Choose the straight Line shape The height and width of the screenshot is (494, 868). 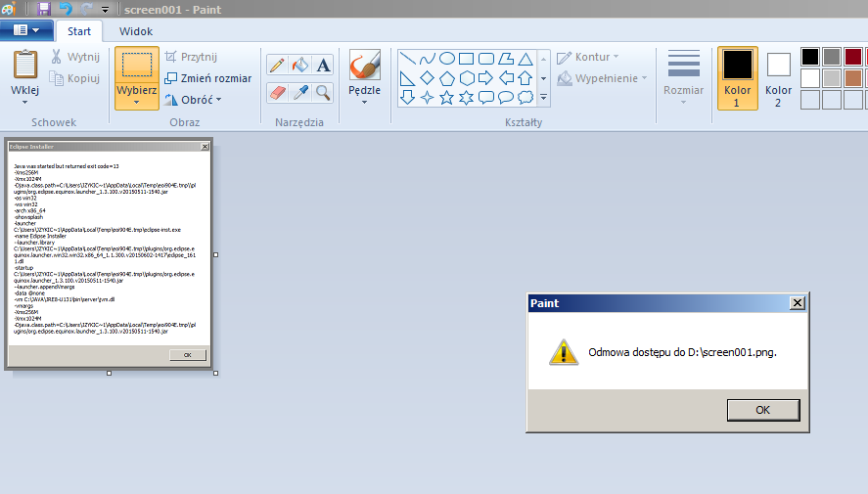(407, 59)
